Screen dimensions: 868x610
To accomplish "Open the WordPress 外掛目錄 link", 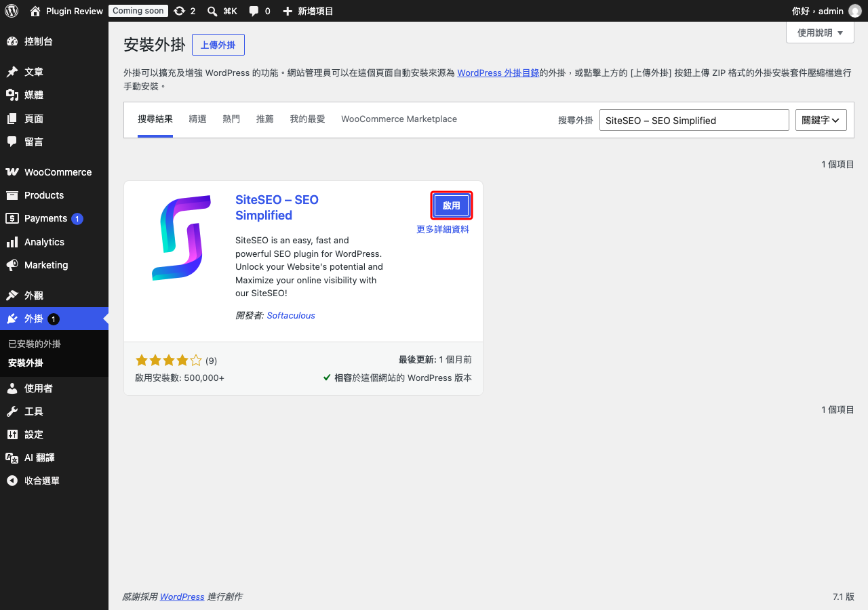I will [498, 73].
